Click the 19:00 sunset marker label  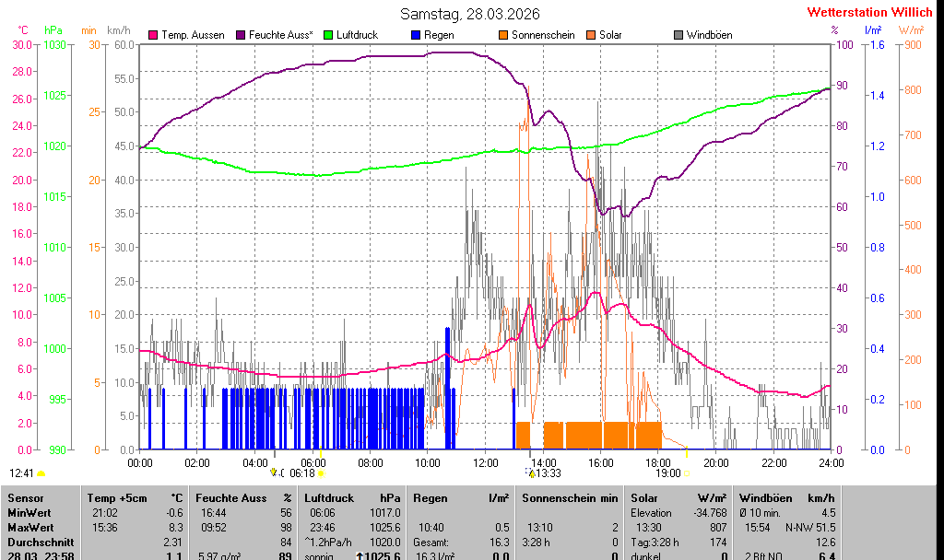point(668,473)
